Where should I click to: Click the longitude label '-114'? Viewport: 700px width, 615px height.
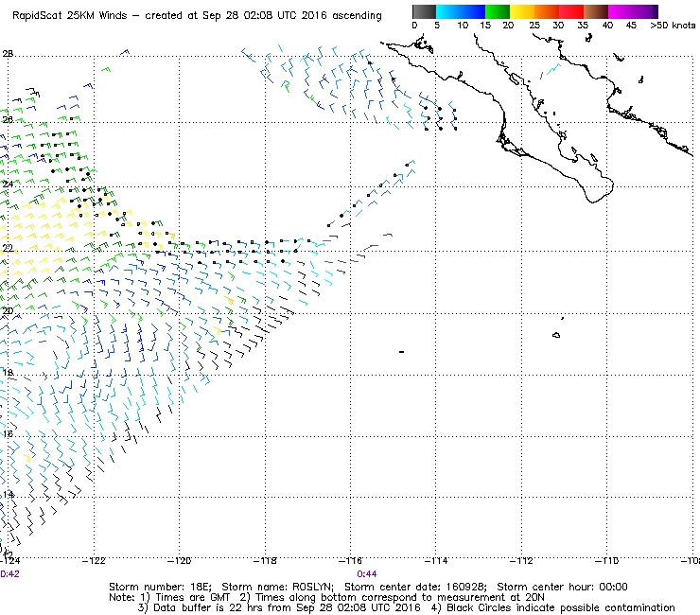click(x=436, y=560)
